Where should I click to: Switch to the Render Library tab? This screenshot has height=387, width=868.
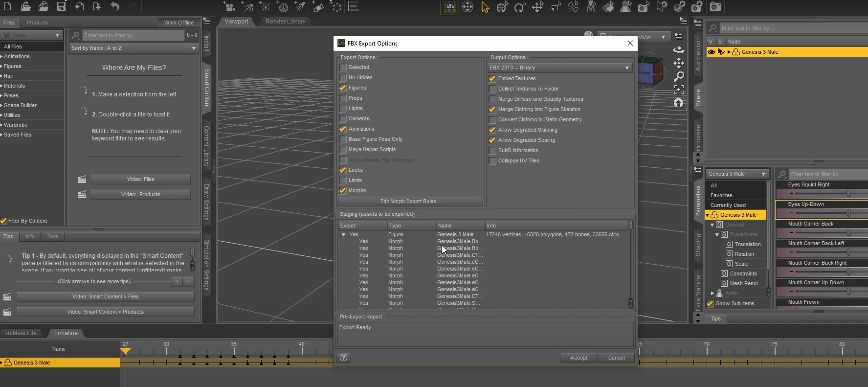coord(285,22)
